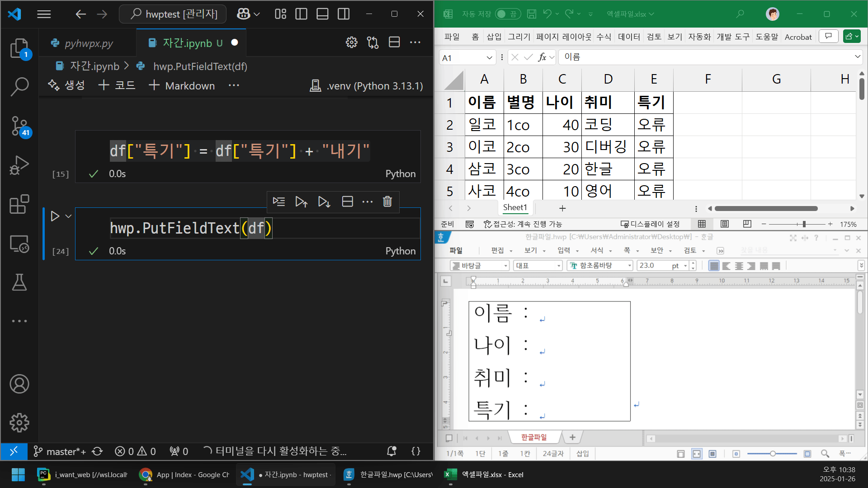The height and width of the screenshot is (488, 868).
Task: Click the Excel save icon
Action: pos(532,14)
